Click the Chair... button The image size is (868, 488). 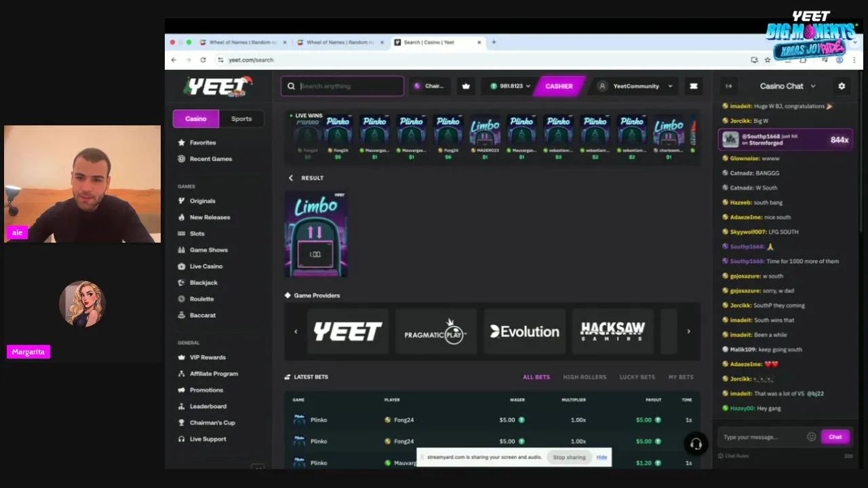point(430,86)
